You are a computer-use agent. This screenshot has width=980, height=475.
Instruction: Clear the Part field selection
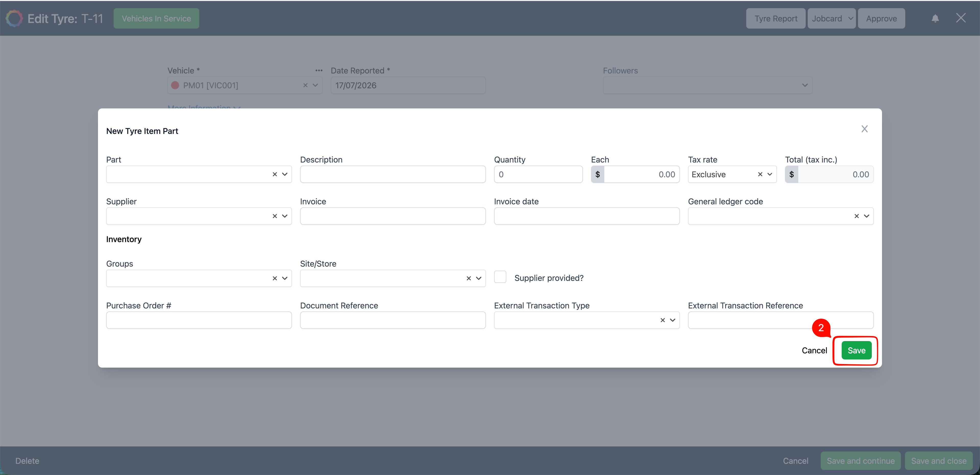(275, 174)
